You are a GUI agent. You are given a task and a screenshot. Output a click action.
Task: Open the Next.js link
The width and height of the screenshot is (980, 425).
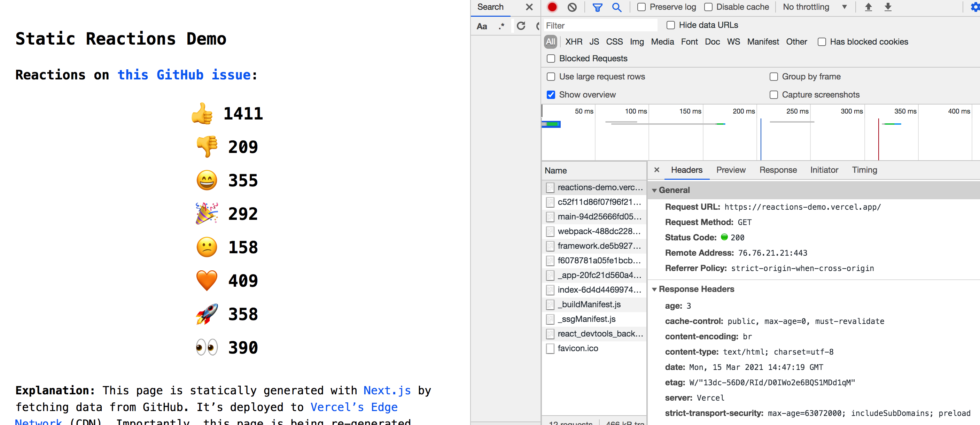(387, 391)
